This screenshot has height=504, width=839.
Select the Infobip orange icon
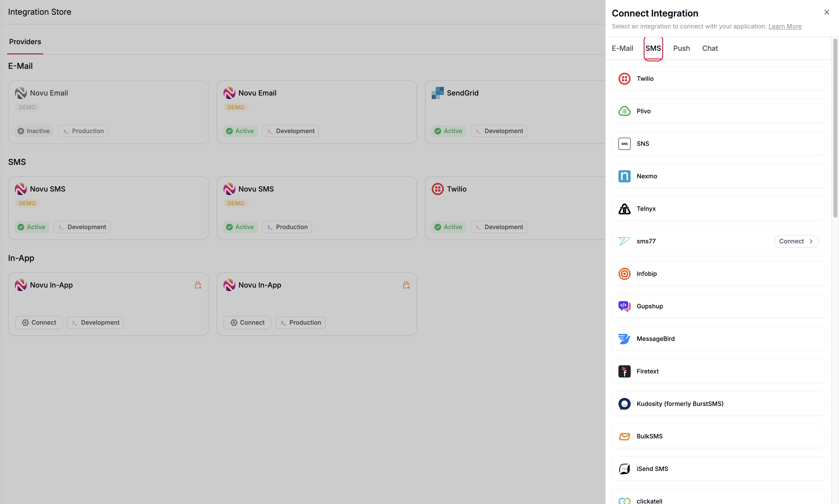click(624, 274)
